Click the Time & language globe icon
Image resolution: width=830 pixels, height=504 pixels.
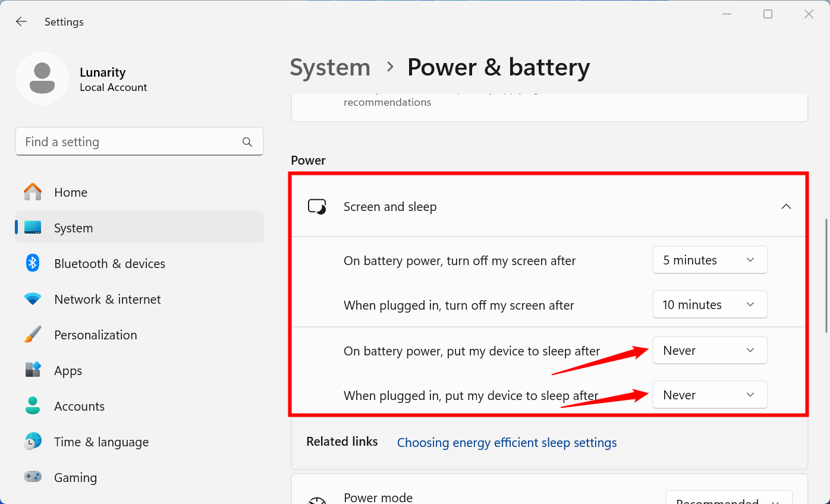pos(33,442)
